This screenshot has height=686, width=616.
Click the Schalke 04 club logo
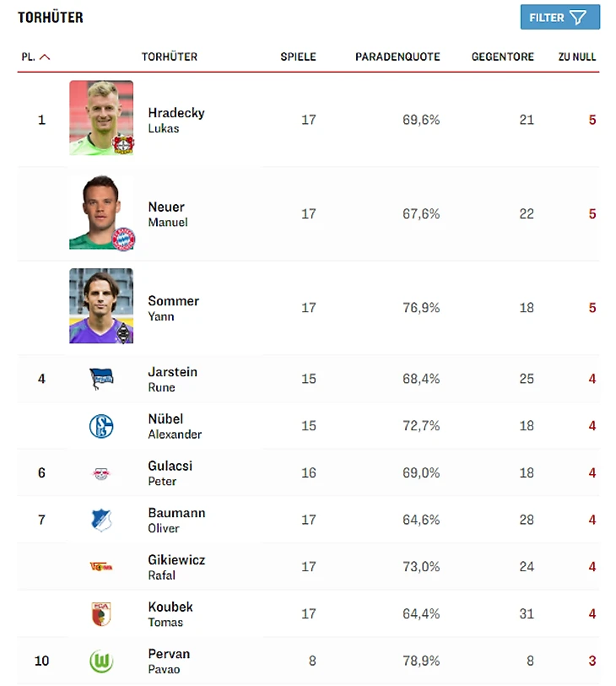101,426
